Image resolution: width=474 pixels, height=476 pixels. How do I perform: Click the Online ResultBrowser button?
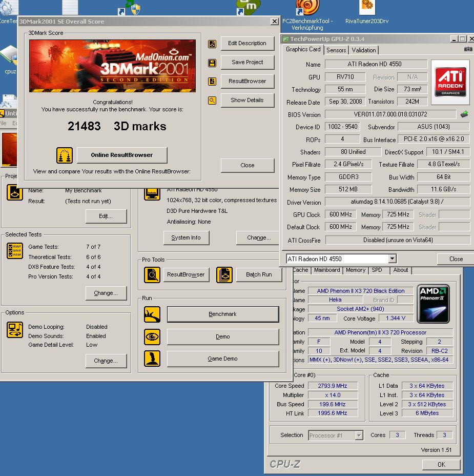pos(122,155)
